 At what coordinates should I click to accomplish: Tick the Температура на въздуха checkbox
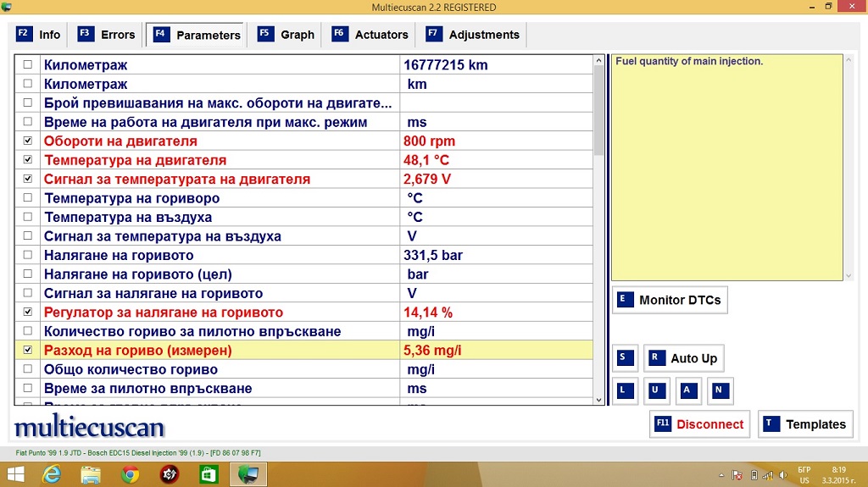tap(28, 217)
